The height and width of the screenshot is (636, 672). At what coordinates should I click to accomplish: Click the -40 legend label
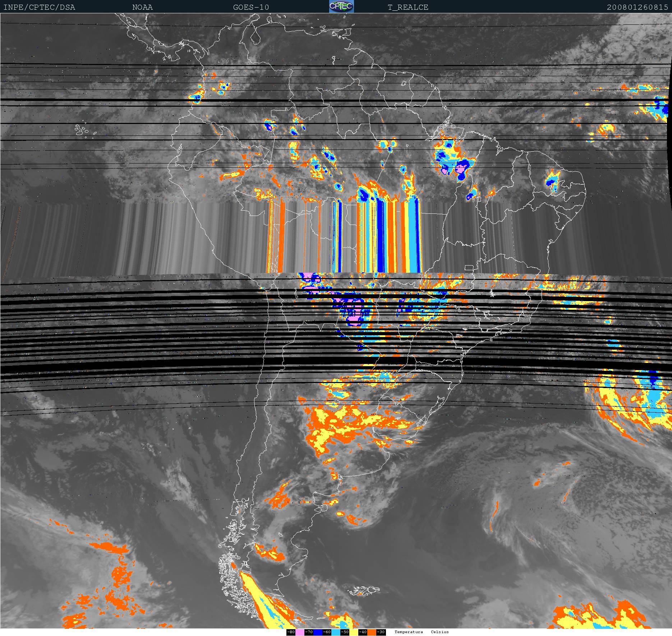tap(363, 632)
